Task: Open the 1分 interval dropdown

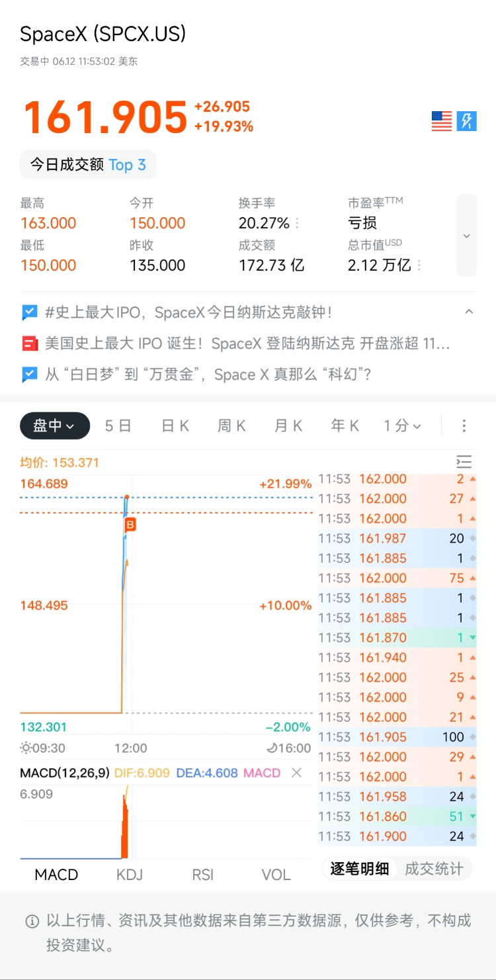Action: click(x=403, y=425)
